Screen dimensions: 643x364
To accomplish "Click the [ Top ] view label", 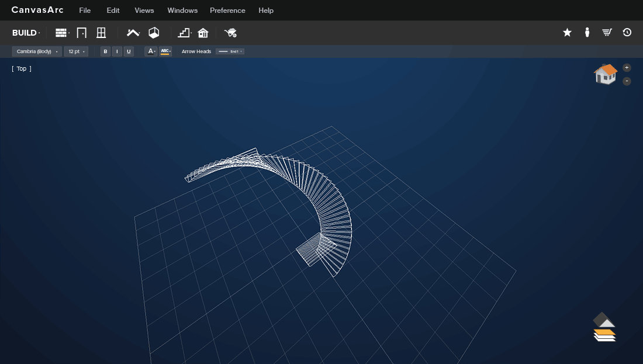I will 22,68.
